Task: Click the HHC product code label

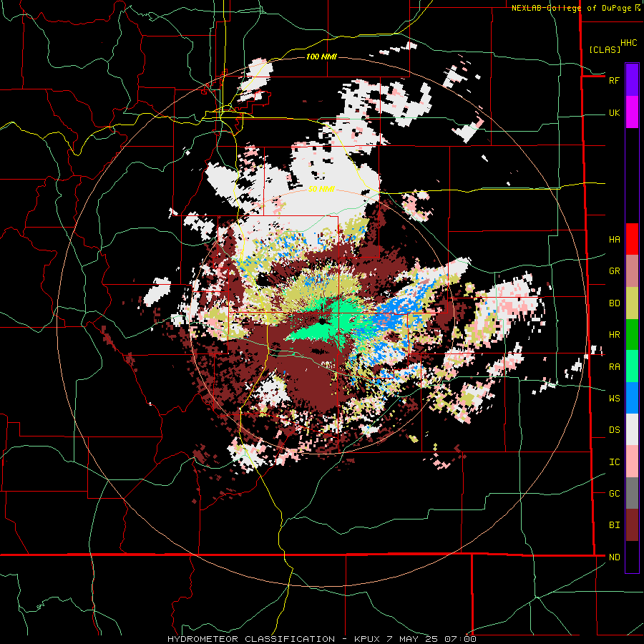Action: click(629, 43)
